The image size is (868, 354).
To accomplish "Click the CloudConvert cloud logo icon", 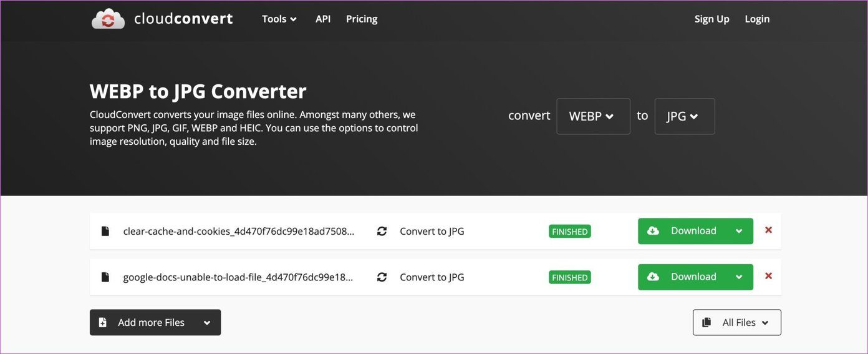I will point(109,19).
